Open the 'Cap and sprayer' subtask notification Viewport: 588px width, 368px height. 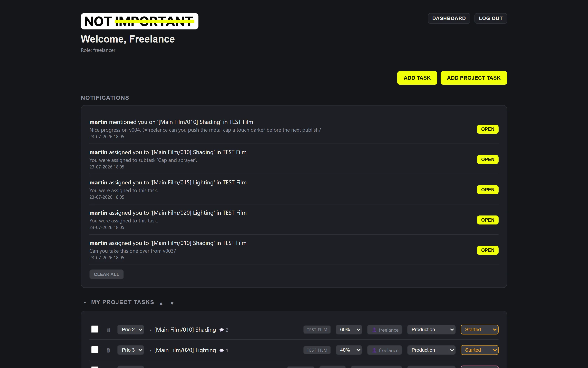point(487,159)
